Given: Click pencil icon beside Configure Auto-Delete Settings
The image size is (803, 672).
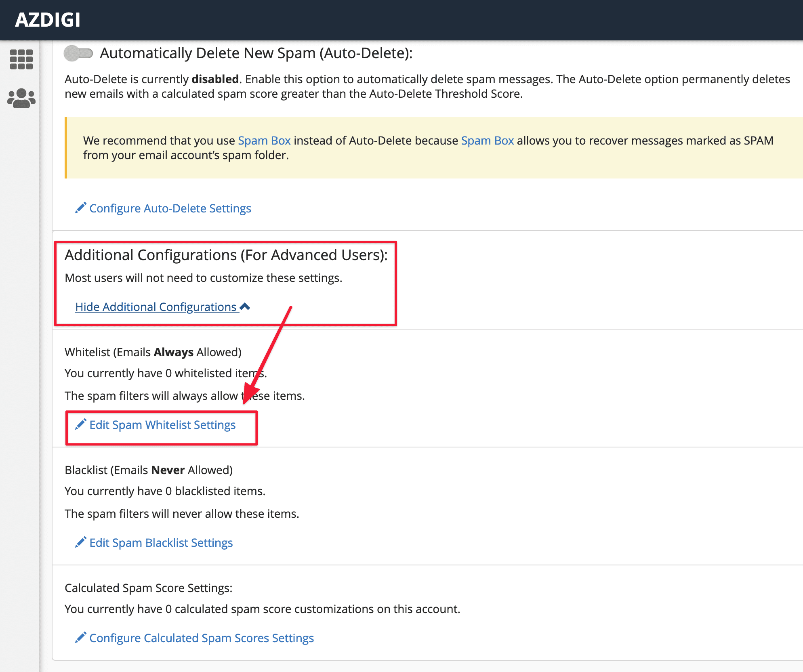Looking at the screenshot, I should (80, 208).
